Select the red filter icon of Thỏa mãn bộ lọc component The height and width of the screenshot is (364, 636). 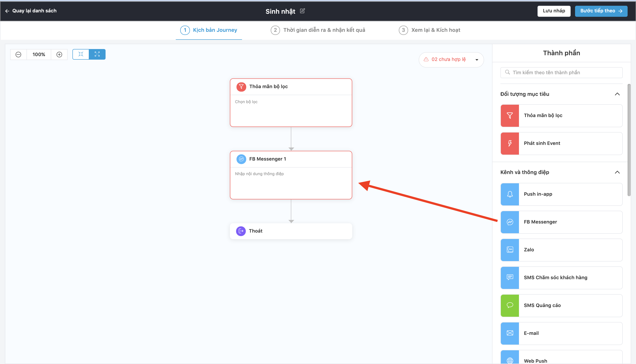click(x=510, y=116)
